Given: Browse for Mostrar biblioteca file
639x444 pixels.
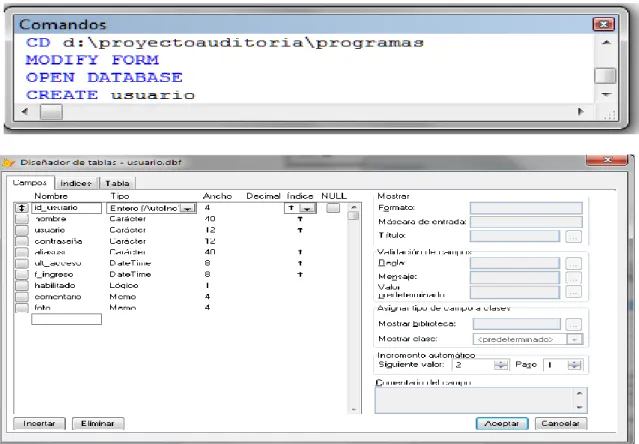Looking at the screenshot, I should (573, 325).
